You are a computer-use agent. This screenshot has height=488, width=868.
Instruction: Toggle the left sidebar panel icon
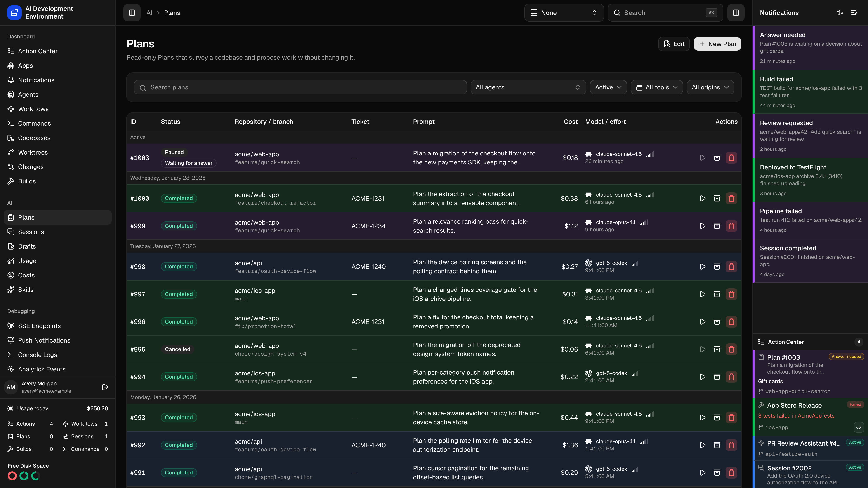132,13
